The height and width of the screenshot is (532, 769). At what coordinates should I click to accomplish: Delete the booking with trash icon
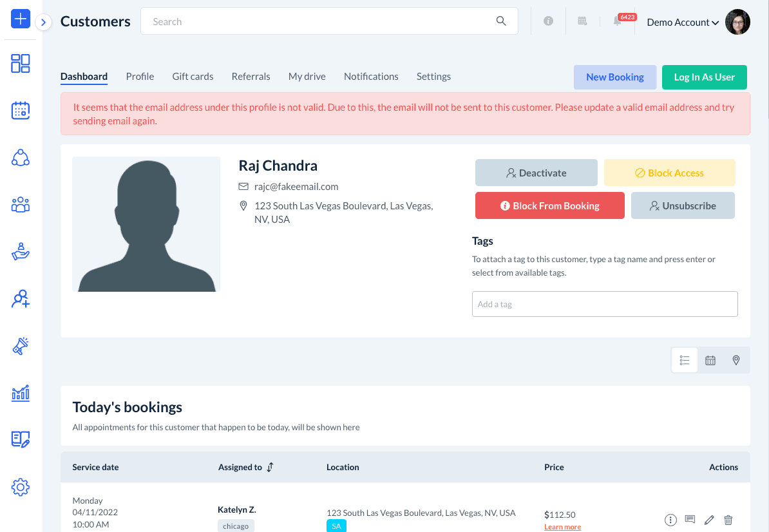[728, 520]
